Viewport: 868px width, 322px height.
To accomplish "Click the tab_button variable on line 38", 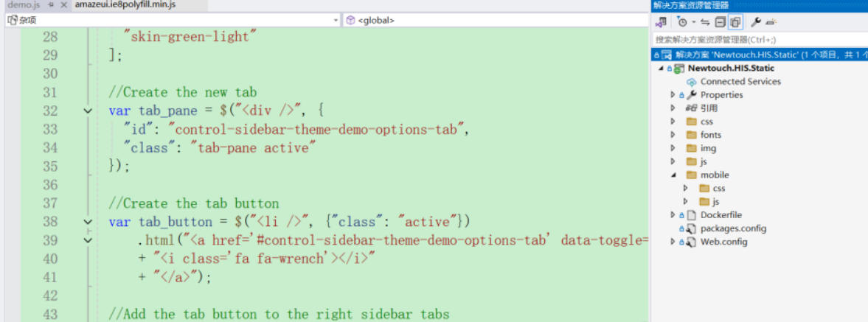I will pos(176,222).
